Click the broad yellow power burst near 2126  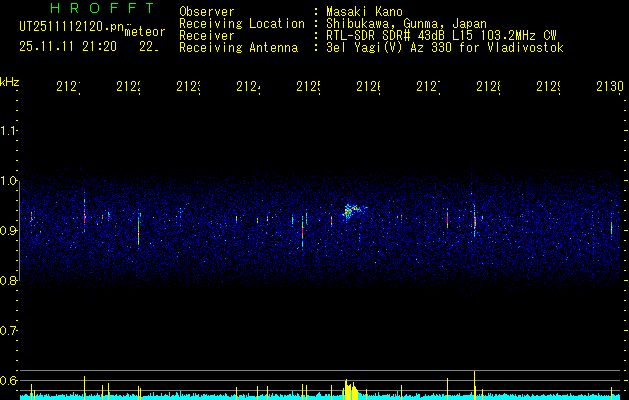[x=351, y=389]
